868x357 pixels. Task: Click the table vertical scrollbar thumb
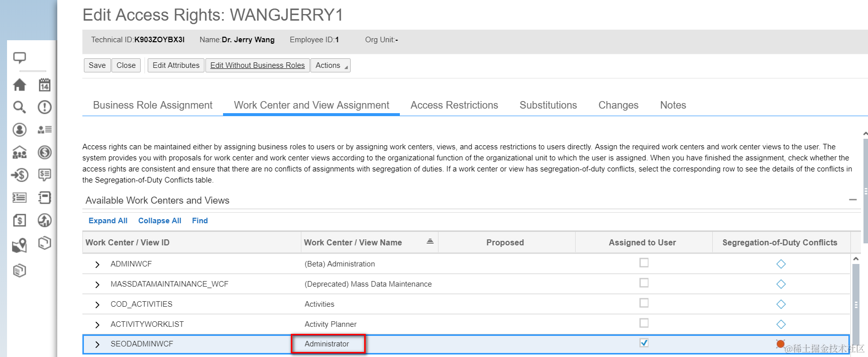856,305
